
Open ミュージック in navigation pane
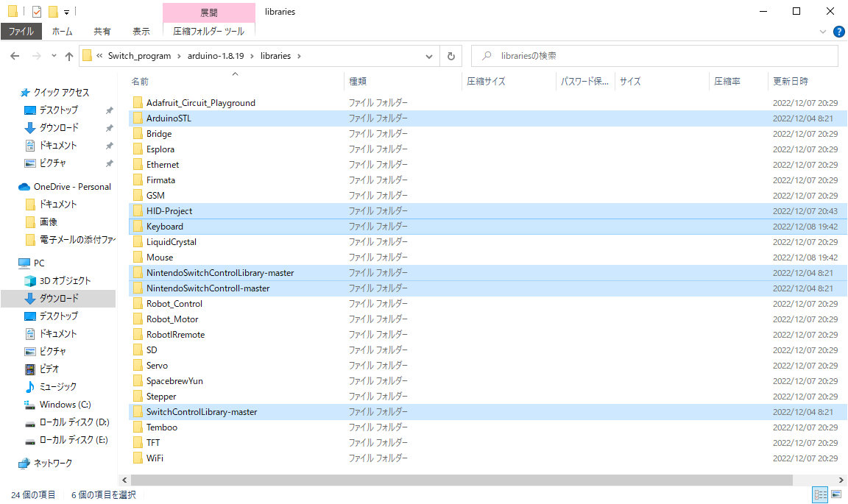tap(58, 387)
